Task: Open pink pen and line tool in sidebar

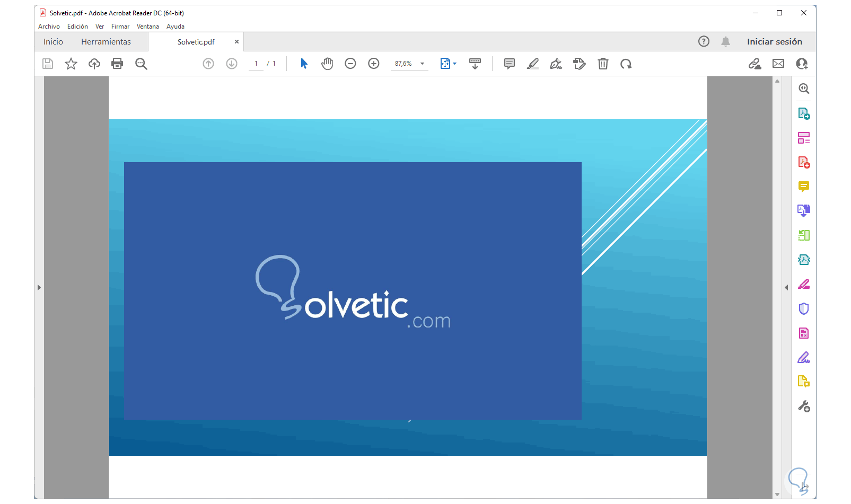Action: pyautogui.click(x=804, y=284)
